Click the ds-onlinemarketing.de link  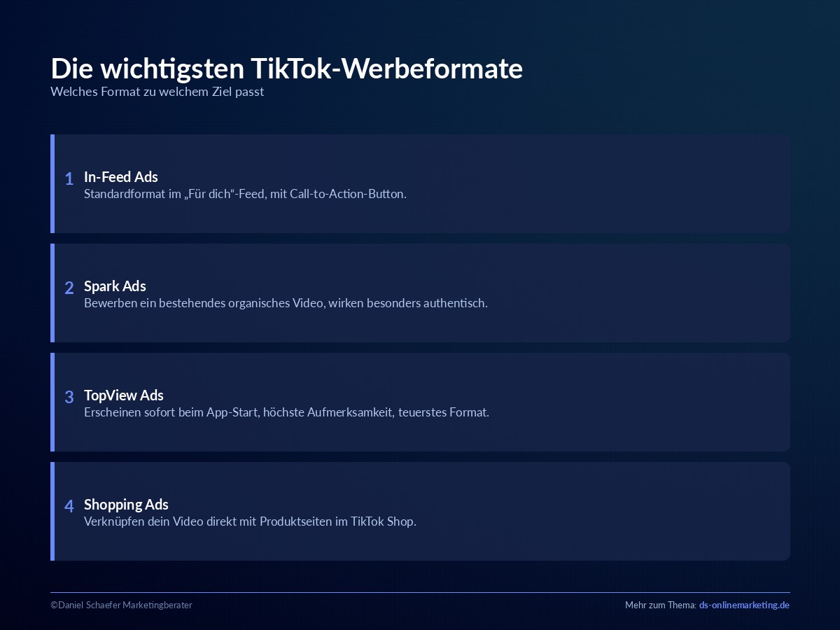point(744,605)
